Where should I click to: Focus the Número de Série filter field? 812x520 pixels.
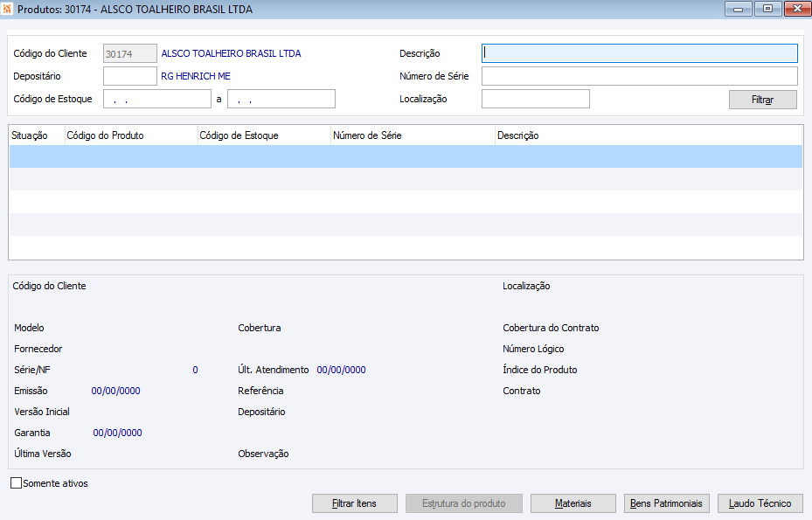640,76
